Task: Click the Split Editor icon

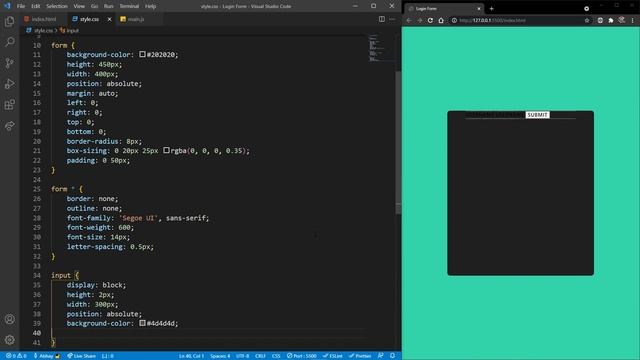Action: 382,19
